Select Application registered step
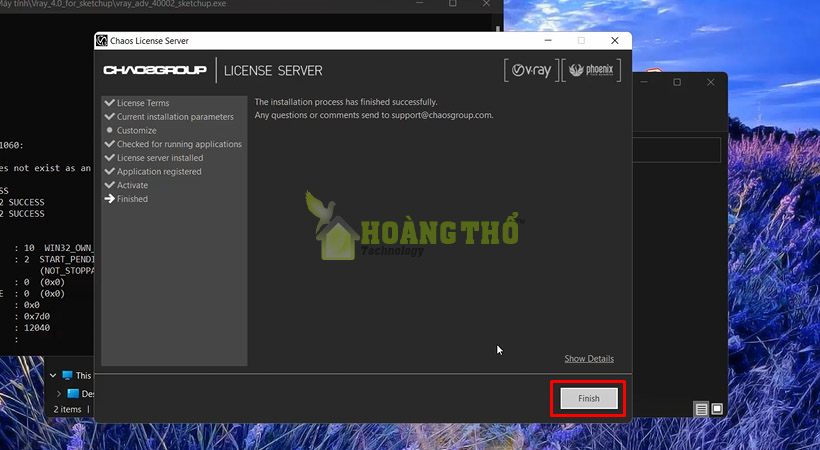820x450 pixels. point(159,171)
